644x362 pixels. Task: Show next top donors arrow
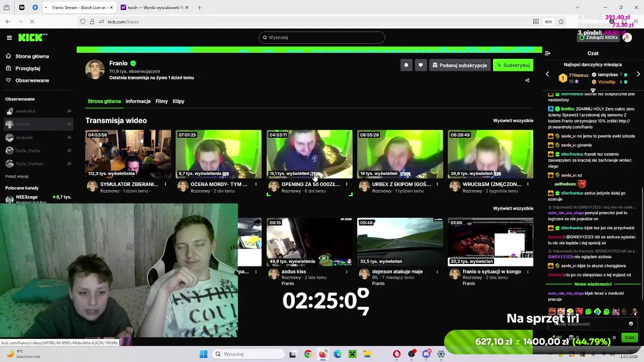pyautogui.click(x=638, y=74)
